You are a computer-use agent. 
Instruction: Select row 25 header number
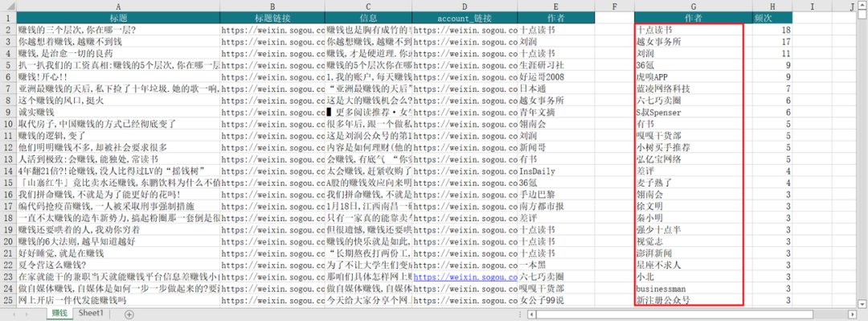8,301
